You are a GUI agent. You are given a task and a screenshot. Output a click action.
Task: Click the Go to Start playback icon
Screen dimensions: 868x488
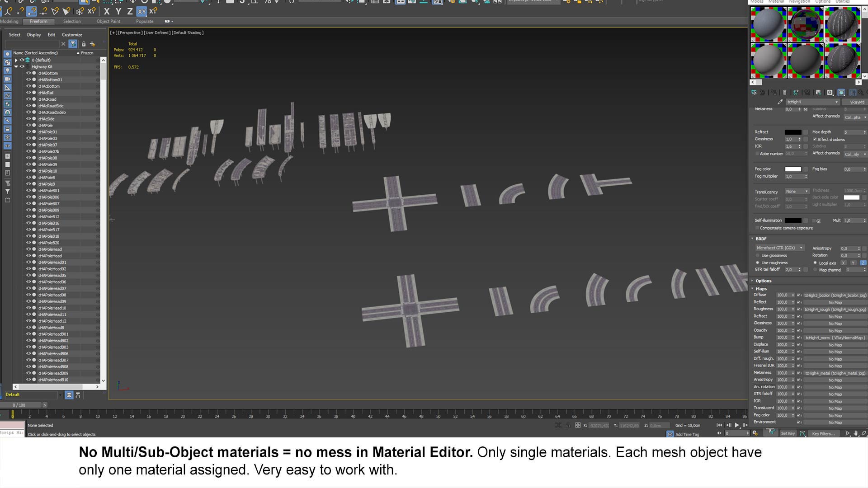(719, 425)
